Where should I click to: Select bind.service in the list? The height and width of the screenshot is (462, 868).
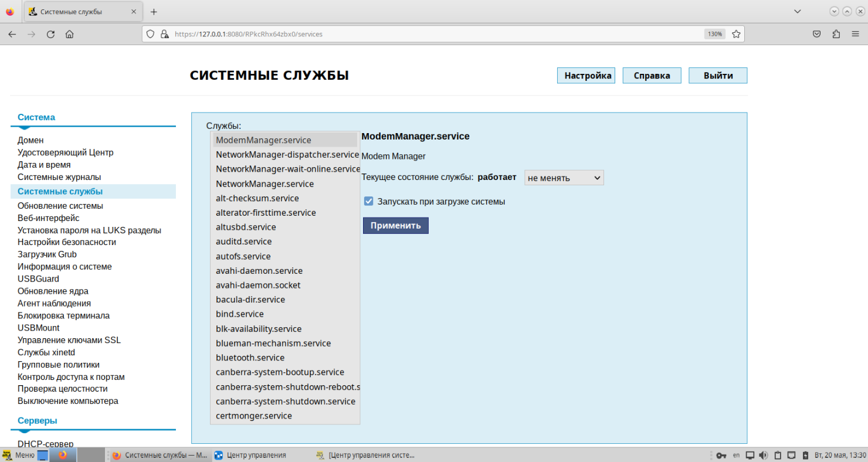(x=286, y=314)
